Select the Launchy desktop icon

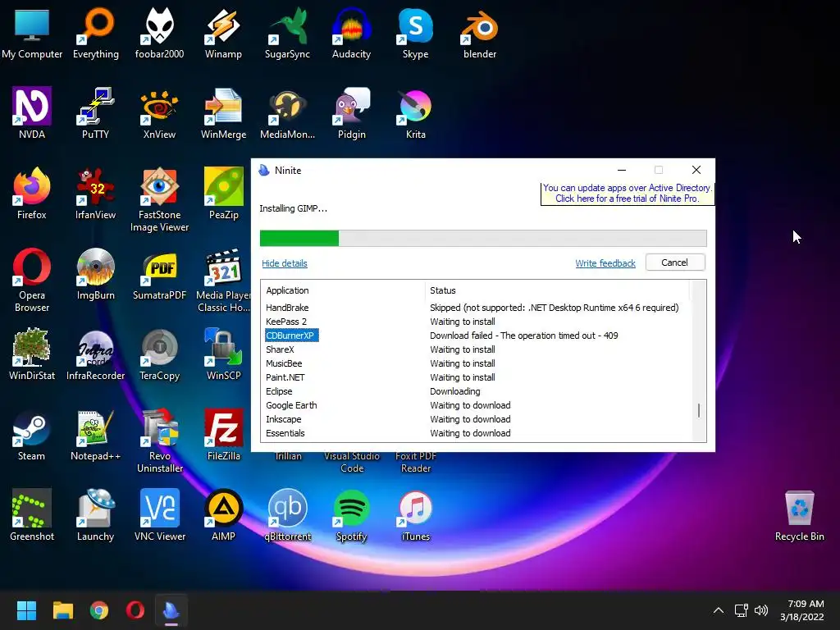[96, 515]
